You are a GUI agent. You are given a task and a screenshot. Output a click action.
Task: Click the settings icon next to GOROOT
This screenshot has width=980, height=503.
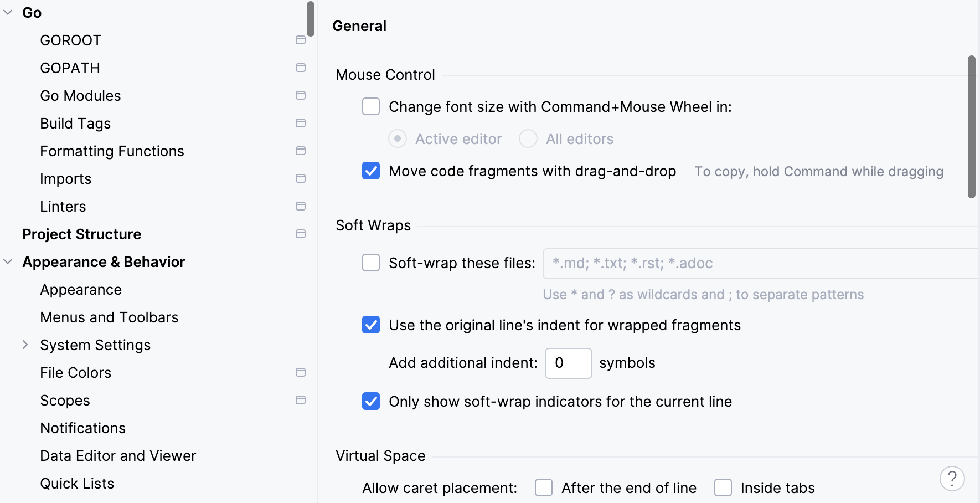[x=301, y=40]
